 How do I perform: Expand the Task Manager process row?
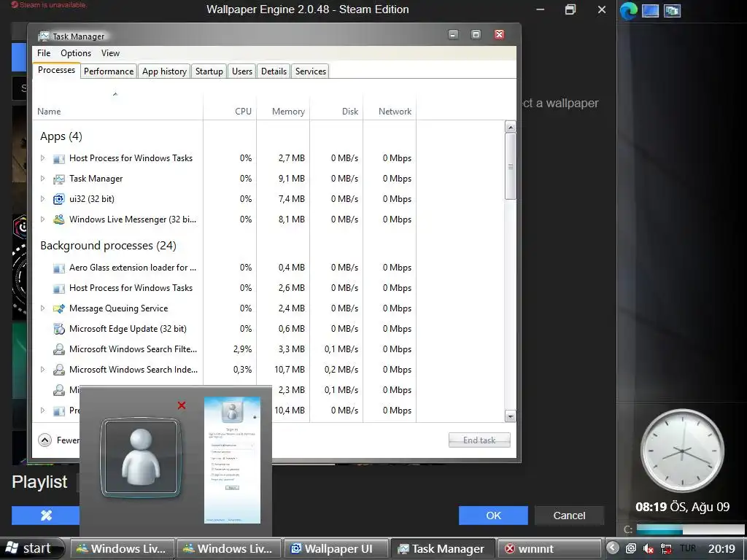(x=42, y=179)
